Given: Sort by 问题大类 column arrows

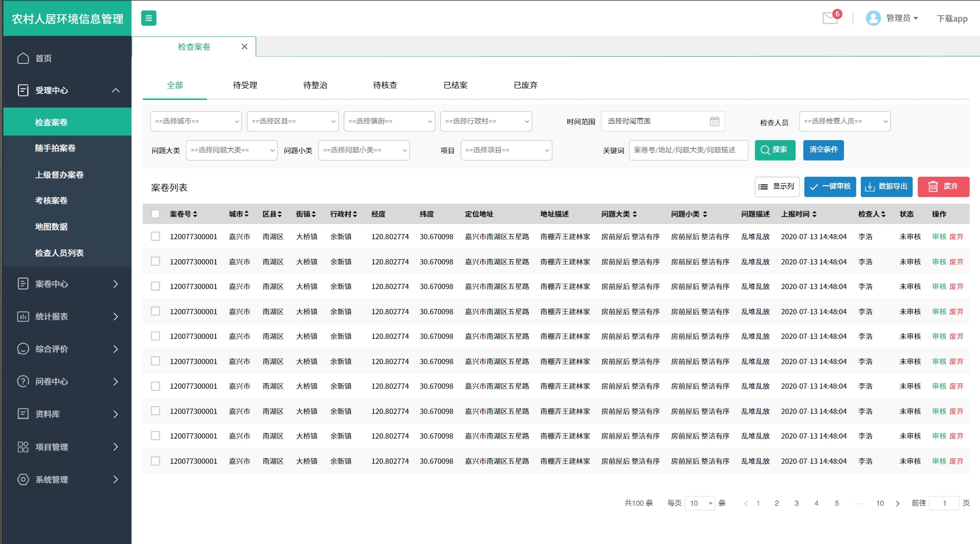Looking at the screenshot, I should [x=635, y=214].
